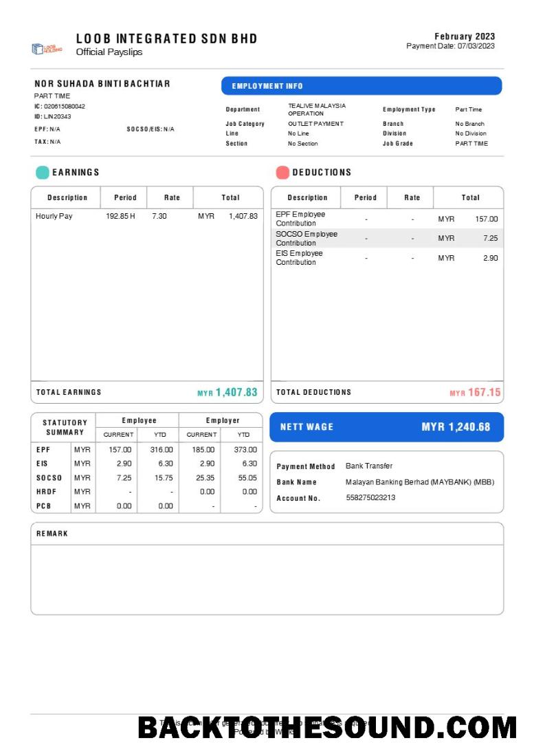
Task: Click the Department label
Action: point(243,109)
